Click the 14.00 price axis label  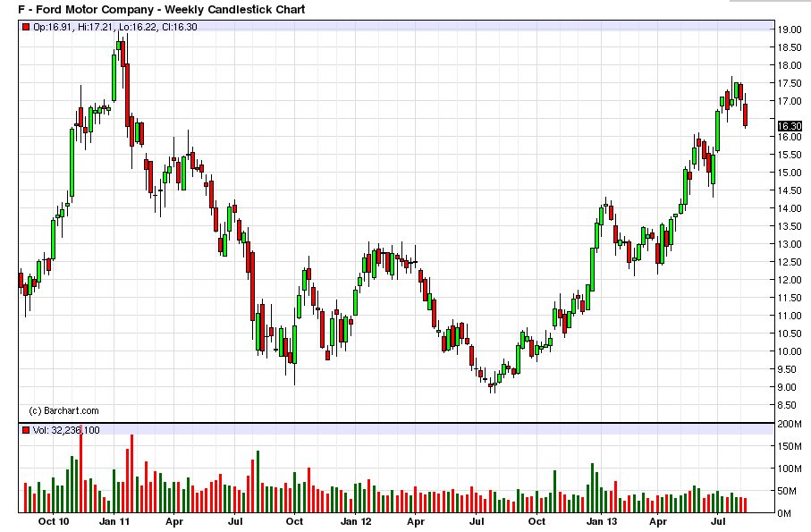coord(790,208)
